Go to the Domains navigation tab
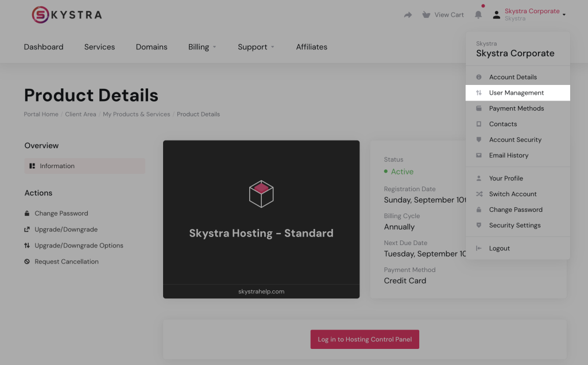 pos(152,47)
